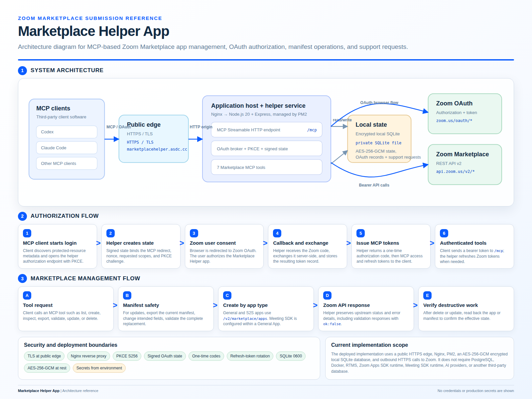Select the Claude Code client pill
The width and height of the screenshot is (532, 399).
67,148
